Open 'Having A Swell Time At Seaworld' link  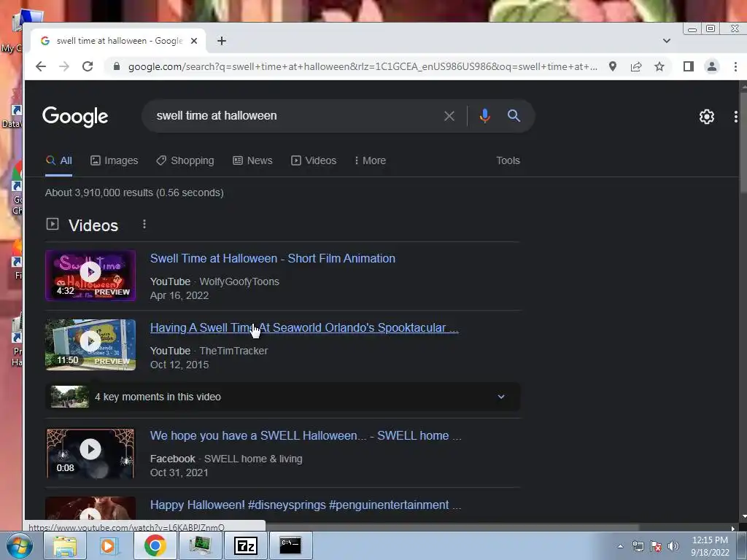[x=304, y=327]
